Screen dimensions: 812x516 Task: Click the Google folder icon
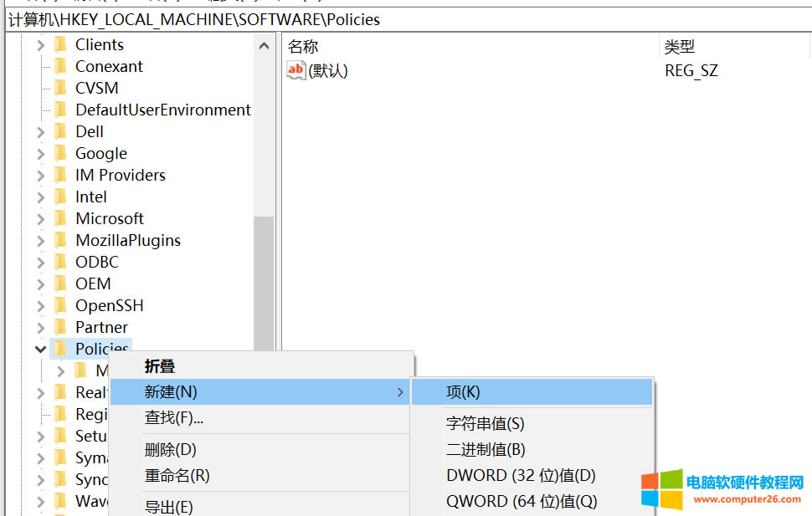click(x=60, y=154)
